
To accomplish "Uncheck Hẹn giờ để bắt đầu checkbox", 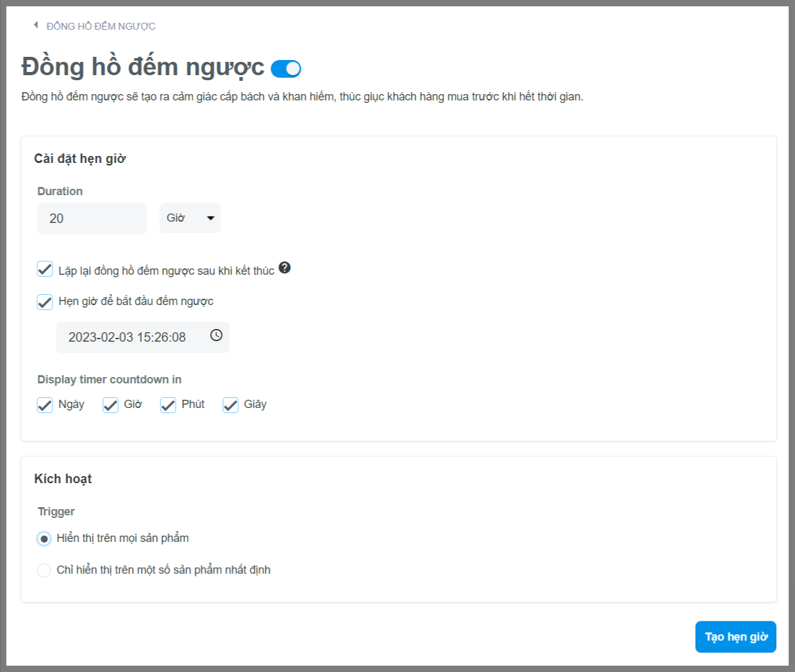I will point(45,302).
